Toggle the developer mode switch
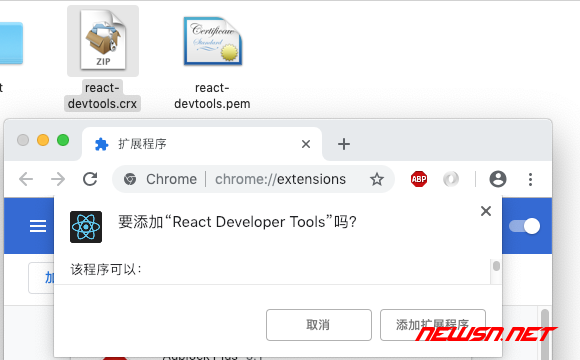 point(524,226)
